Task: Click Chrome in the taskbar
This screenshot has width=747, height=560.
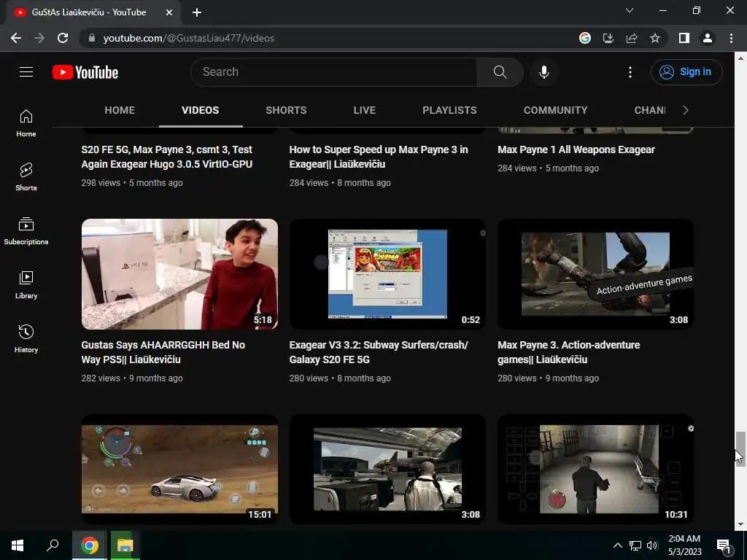Action: tap(89, 545)
